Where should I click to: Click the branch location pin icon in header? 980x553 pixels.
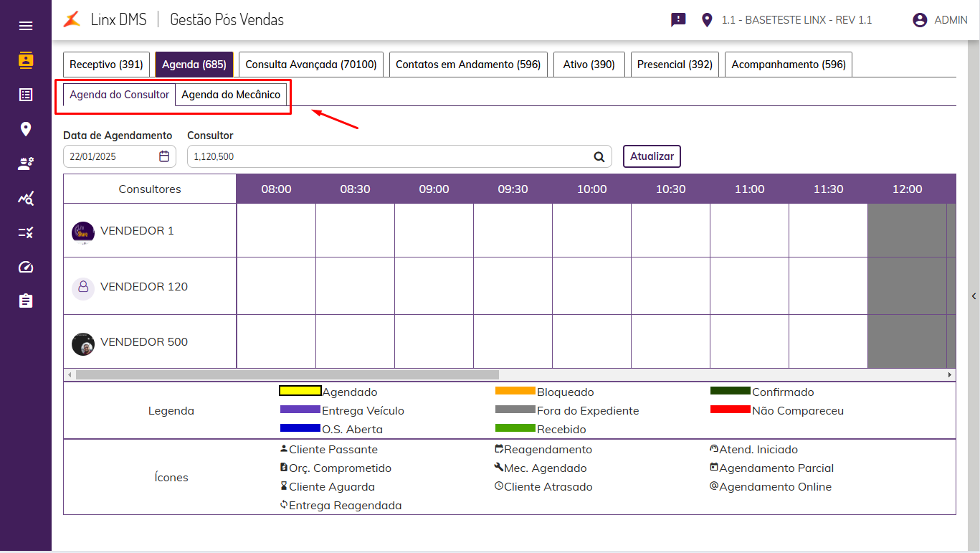pos(707,20)
